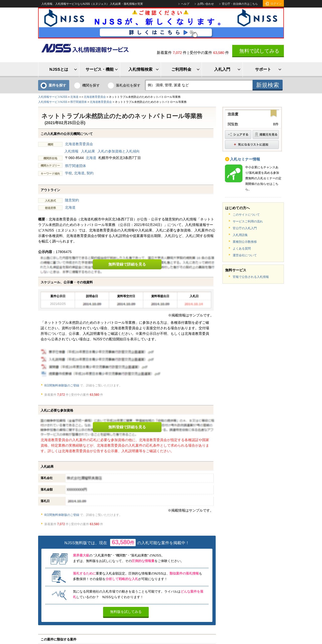Expand the 入札情報検索 menu chevron
Viewport: 322px width, 644px height.
coord(157,69)
